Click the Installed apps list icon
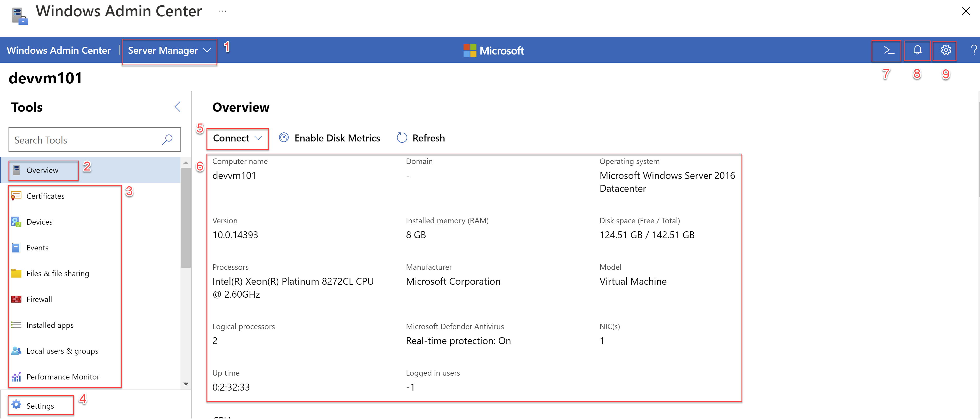 [16, 325]
